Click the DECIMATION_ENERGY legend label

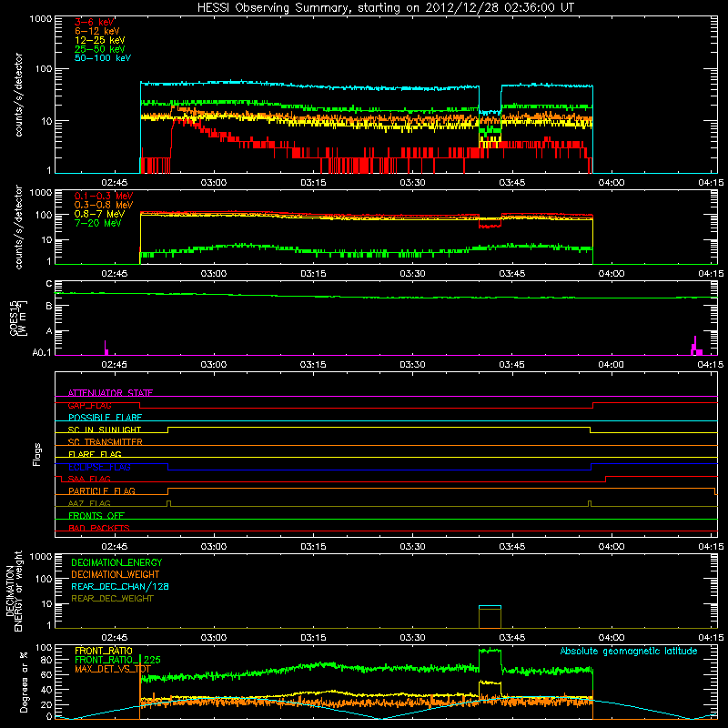pos(116,562)
